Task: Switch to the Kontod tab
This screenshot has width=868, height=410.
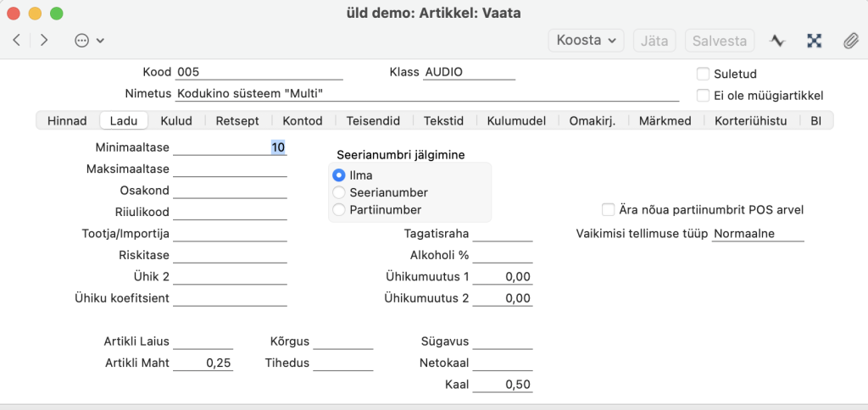Action: [x=303, y=121]
